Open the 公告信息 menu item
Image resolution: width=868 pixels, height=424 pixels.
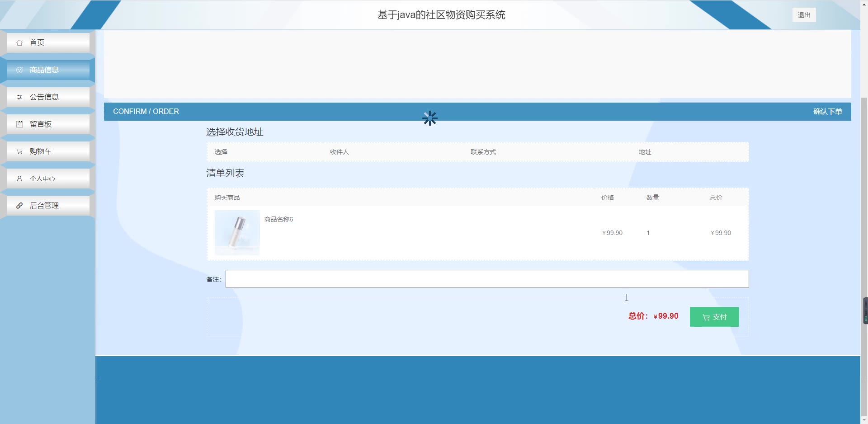click(x=48, y=97)
